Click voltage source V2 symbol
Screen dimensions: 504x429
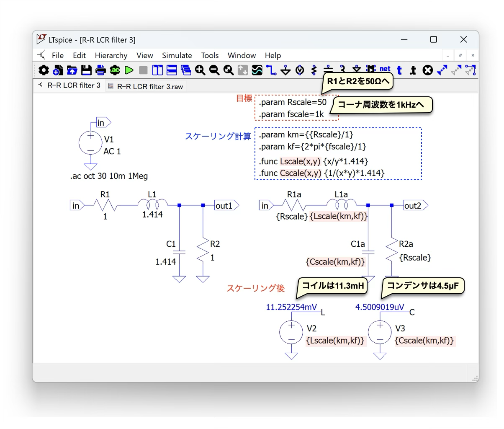[291, 332]
